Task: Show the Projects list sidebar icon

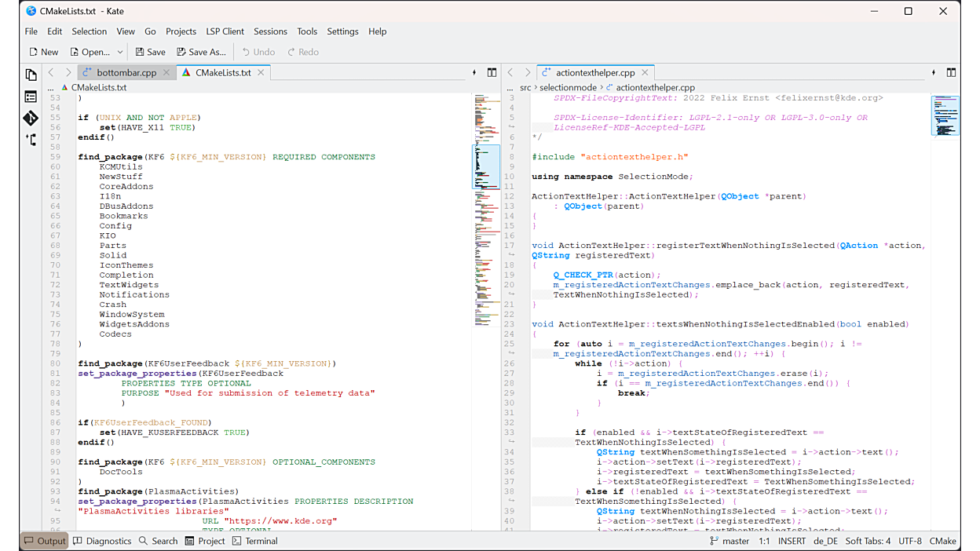Action: click(x=31, y=97)
